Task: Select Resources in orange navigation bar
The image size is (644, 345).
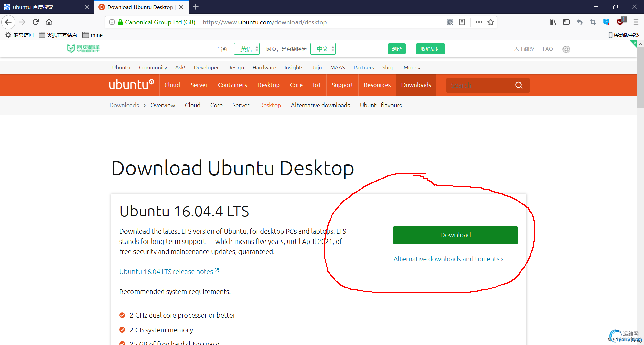Action: 377,85
